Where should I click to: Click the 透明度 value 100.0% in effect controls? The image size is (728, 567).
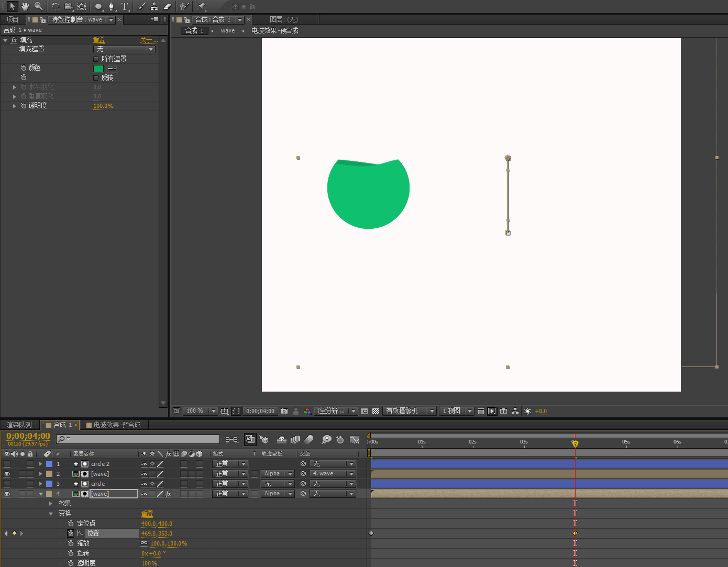(x=103, y=106)
